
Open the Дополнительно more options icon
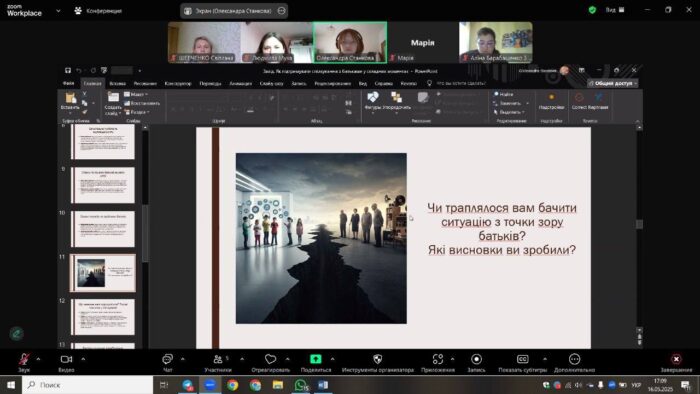click(x=575, y=359)
